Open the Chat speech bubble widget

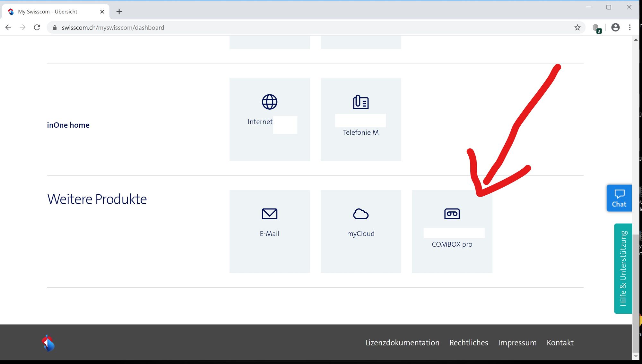(x=619, y=198)
